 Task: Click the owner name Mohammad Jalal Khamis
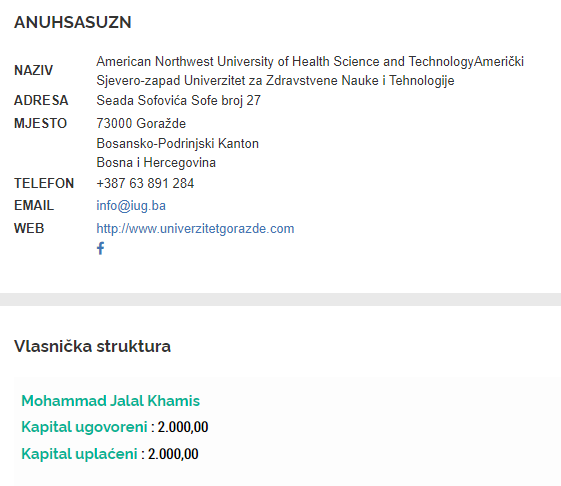coord(111,400)
